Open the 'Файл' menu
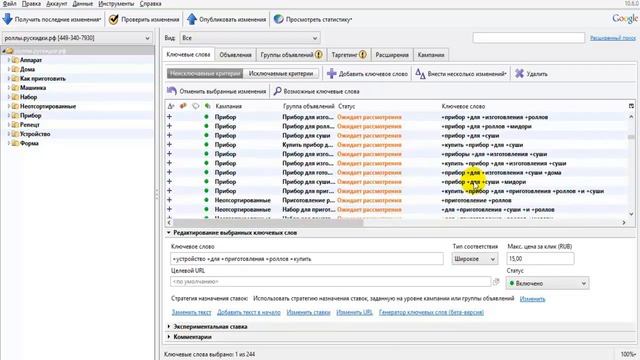640x360 pixels. pos(9,4)
